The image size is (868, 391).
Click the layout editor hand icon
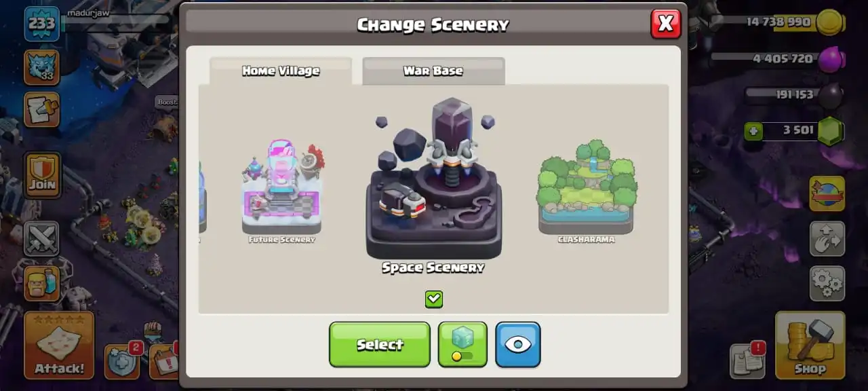[x=827, y=238]
